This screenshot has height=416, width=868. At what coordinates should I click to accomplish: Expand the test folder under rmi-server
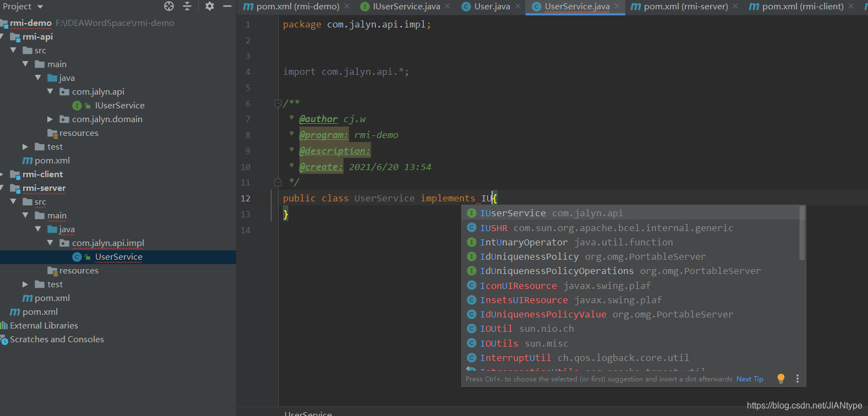click(x=25, y=284)
